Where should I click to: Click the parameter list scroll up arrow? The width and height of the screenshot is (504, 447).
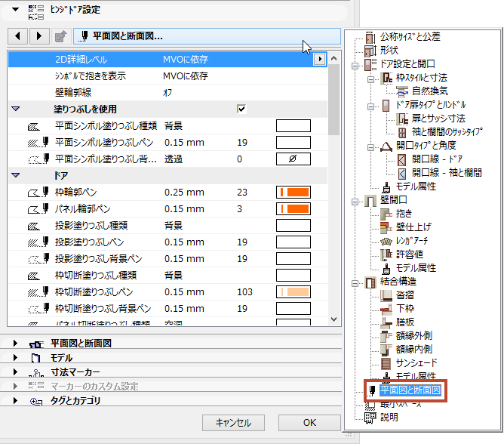click(x=333, y=58)
